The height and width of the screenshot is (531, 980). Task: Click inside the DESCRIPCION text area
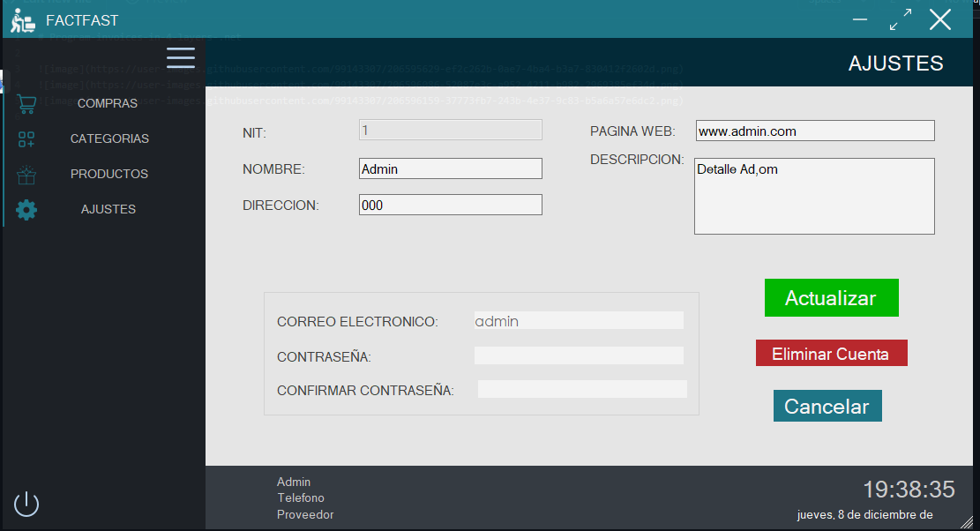click(x=813, y=195)
